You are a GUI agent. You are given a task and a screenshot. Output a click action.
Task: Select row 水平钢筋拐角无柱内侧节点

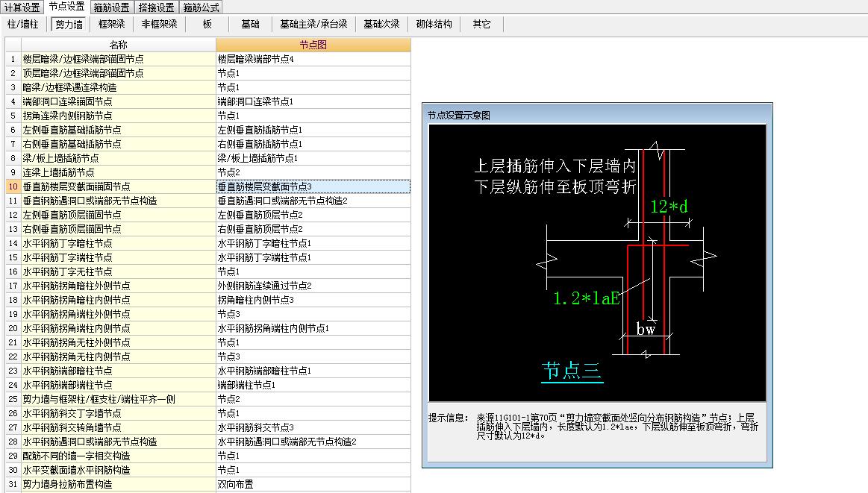pyautogui.click(x=119, y=357)
